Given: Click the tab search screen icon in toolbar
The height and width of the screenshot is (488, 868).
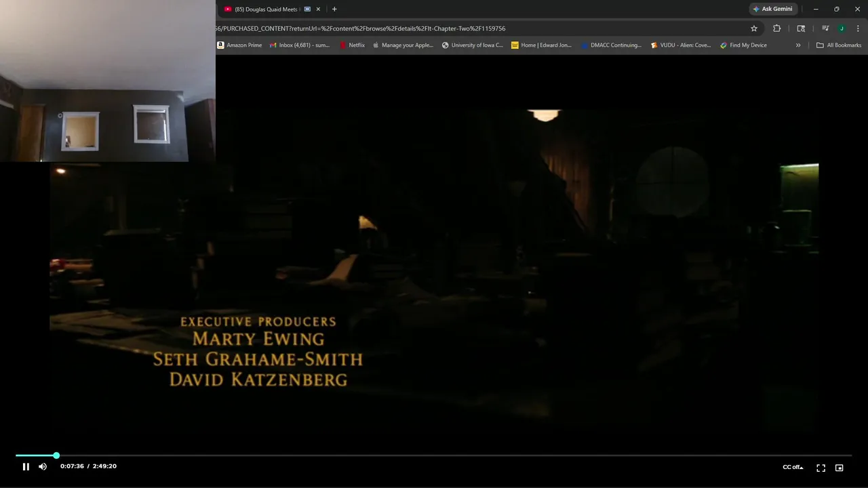Looking at the screenshot, I should point(801,28).
